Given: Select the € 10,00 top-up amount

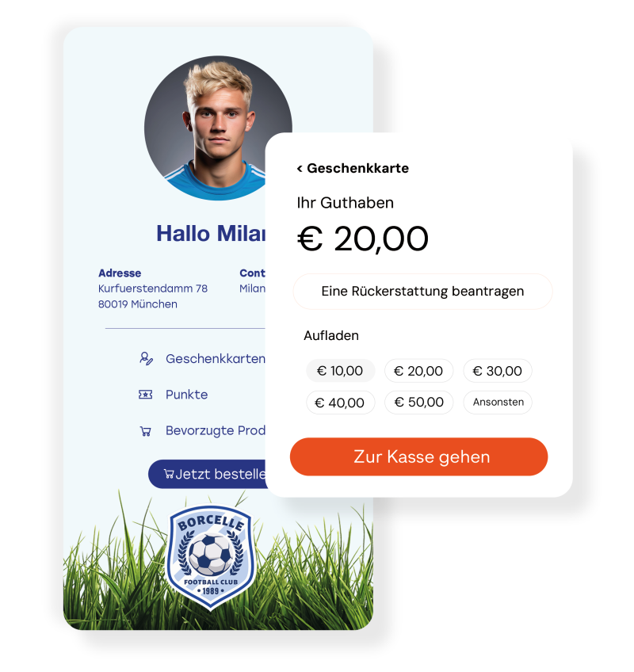Looking at the screenshot, I should coord(340,371).
